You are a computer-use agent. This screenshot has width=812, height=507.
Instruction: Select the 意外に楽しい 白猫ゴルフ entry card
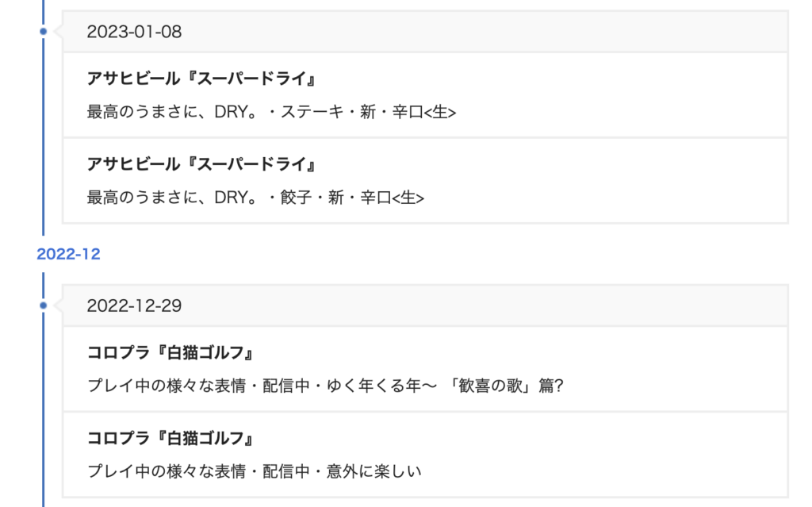[425, 455]
